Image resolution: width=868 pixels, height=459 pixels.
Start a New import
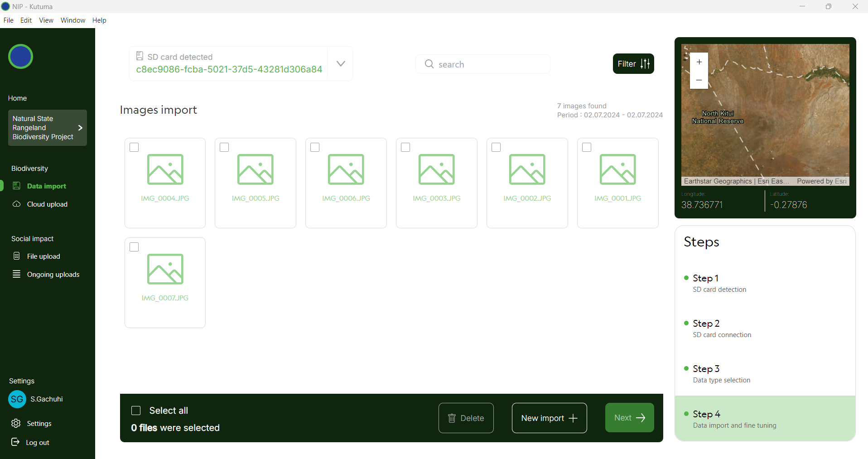(550, 418)
